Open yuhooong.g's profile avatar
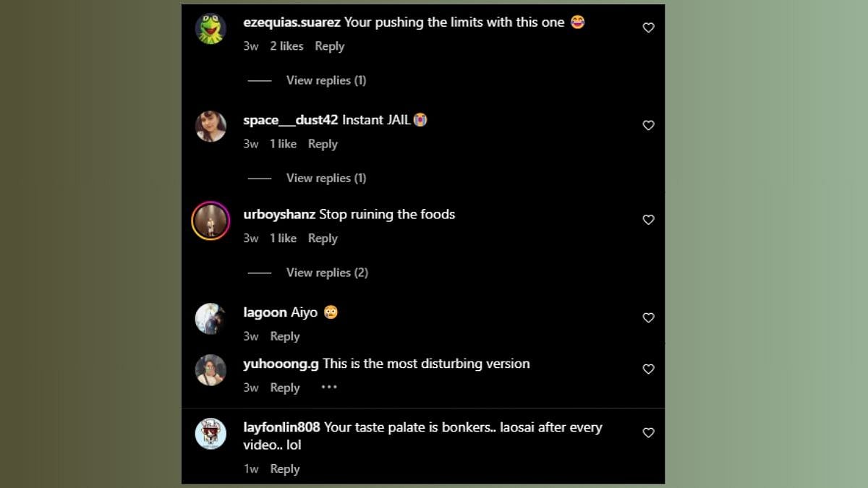Image resolution: width=868 pixels, height=488 pixels. tap(211, 370)
